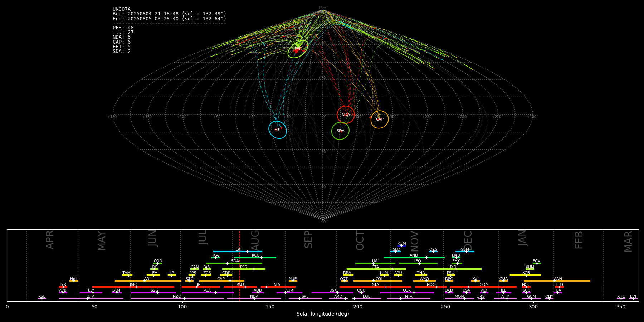Click the PER shower bar in timeline
Image resolution: width=644 pixels, height=322 pixels.
pyautogui.click(x=244, y=269)
